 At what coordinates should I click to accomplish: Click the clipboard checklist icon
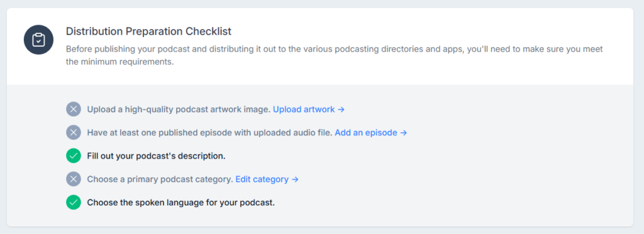tap(38, 40)
